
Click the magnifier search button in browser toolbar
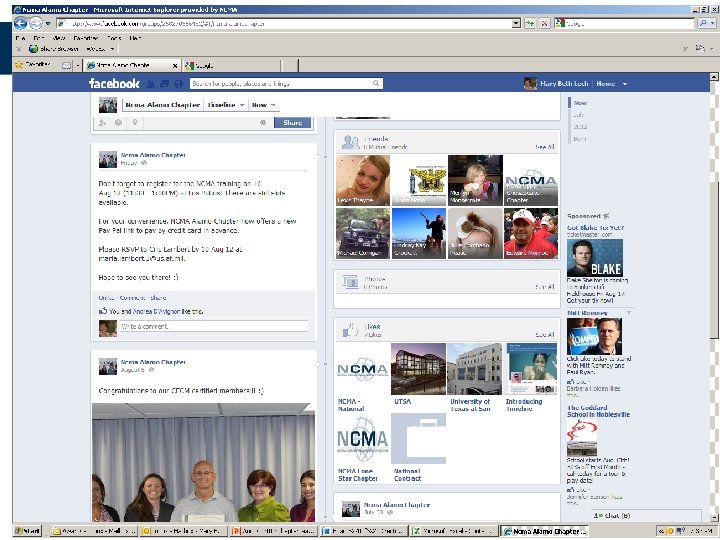point(704,23)
